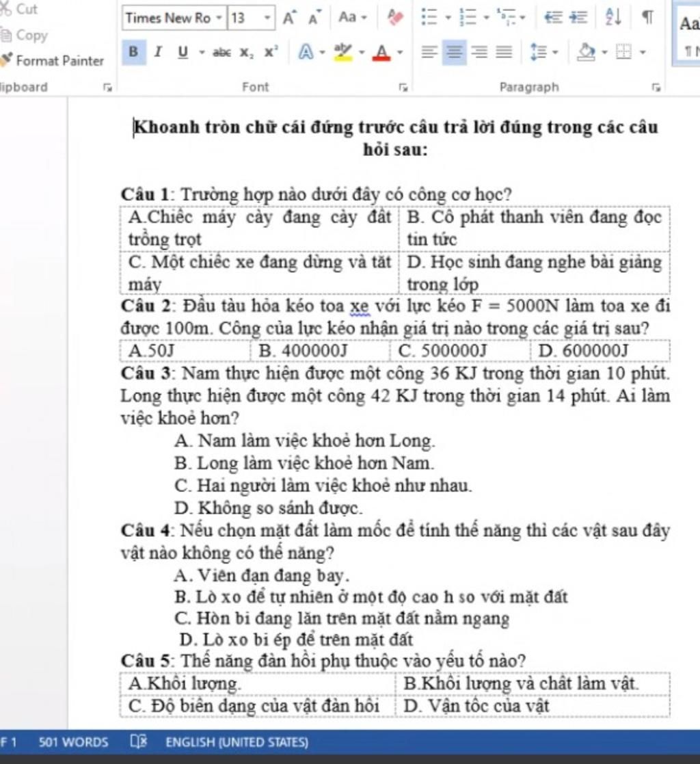The height and width of the screenshot is (764, 700).
Task: Align text right
Action: [480, 52]
